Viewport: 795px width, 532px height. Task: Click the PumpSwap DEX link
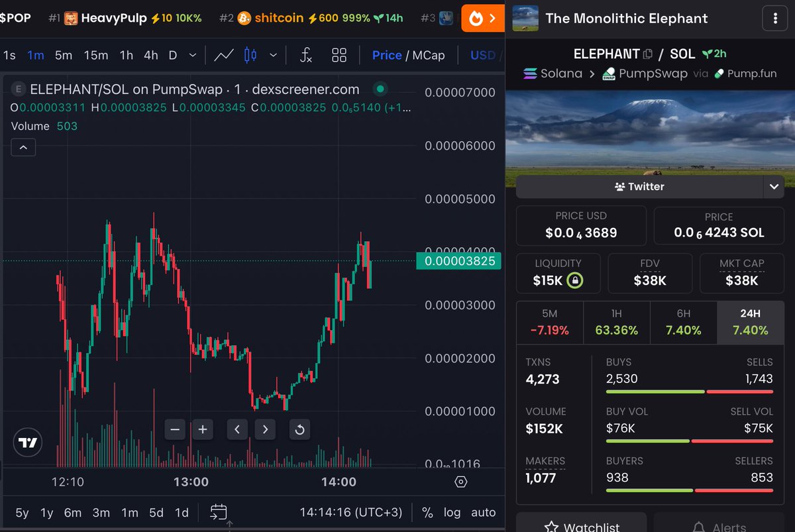[x=645, y=74]
